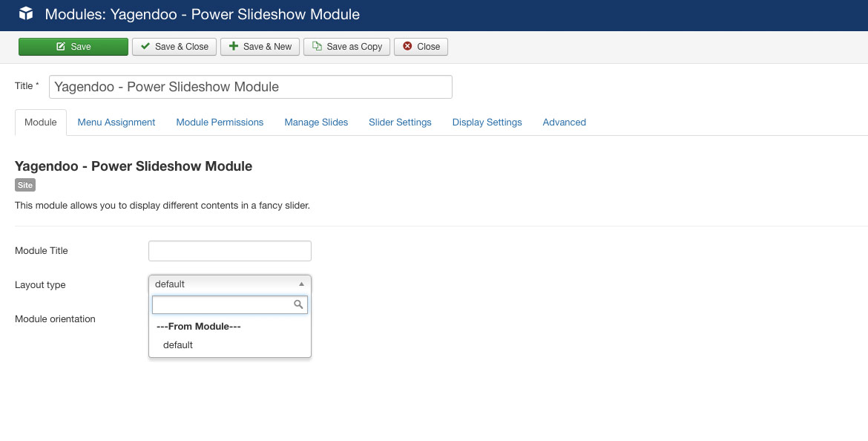Select the Module tab
The width and height of the screenshot is (868, 441).
point(40,122)
